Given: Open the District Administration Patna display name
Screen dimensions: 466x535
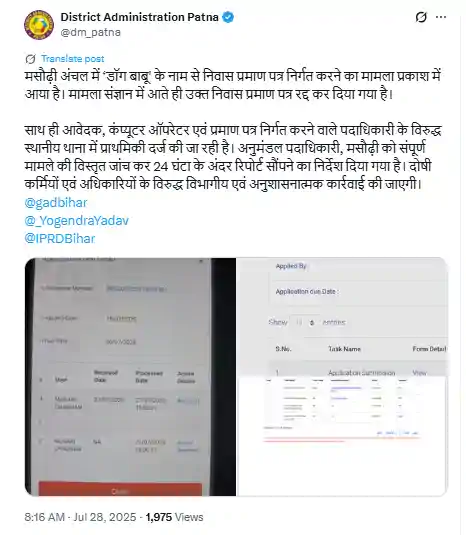Looking at the screenshot, I should (x=140, y=17).
